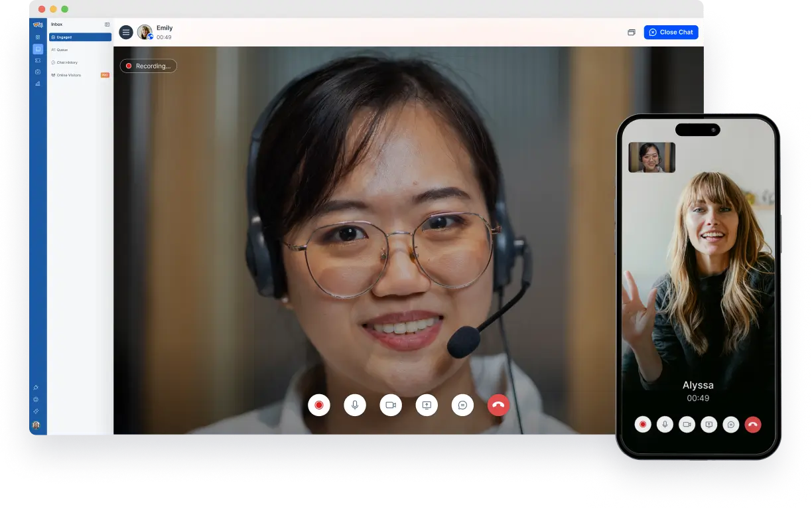Viewport: 812px width, 509px height.
Task: Hang up the call with the red handset button
Action: coord(498,405)
